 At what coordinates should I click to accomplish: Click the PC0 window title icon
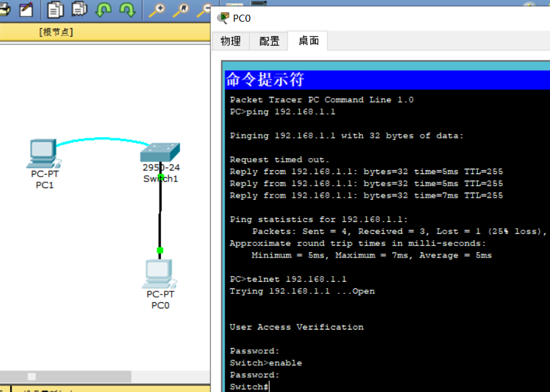coord(223,17)
